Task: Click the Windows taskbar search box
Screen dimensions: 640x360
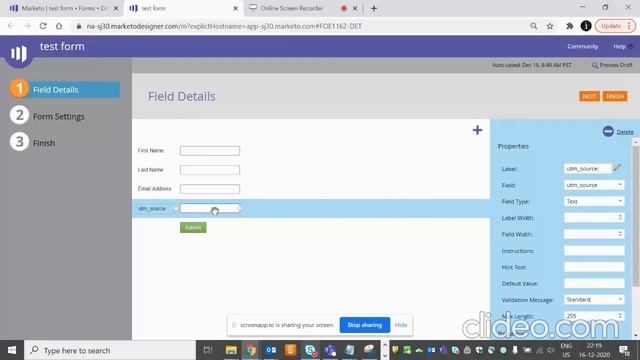Action: point(110,350)
